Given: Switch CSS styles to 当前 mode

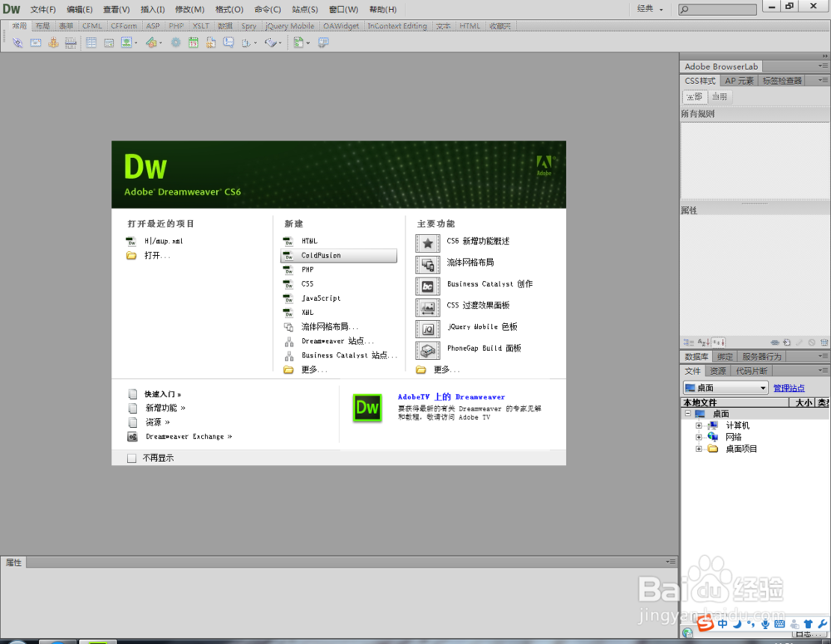Looking at the screenshot, I should point(720,97).
